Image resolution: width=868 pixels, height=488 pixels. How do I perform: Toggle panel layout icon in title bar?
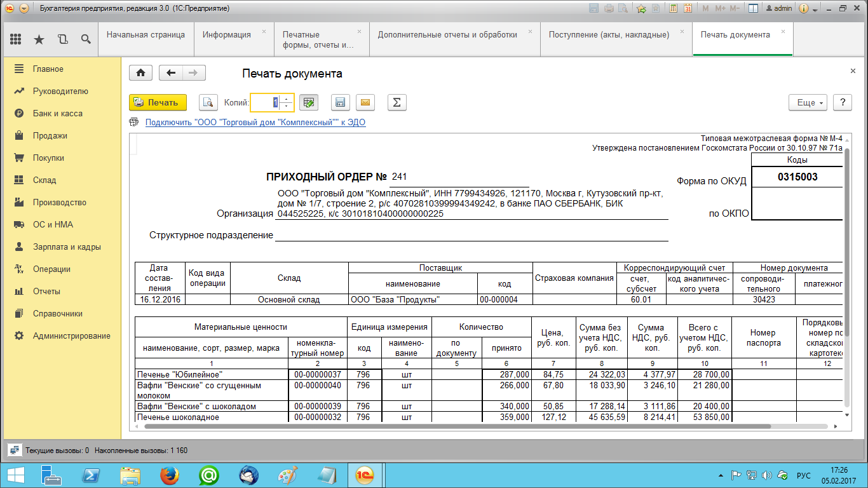tap(753, 9)
